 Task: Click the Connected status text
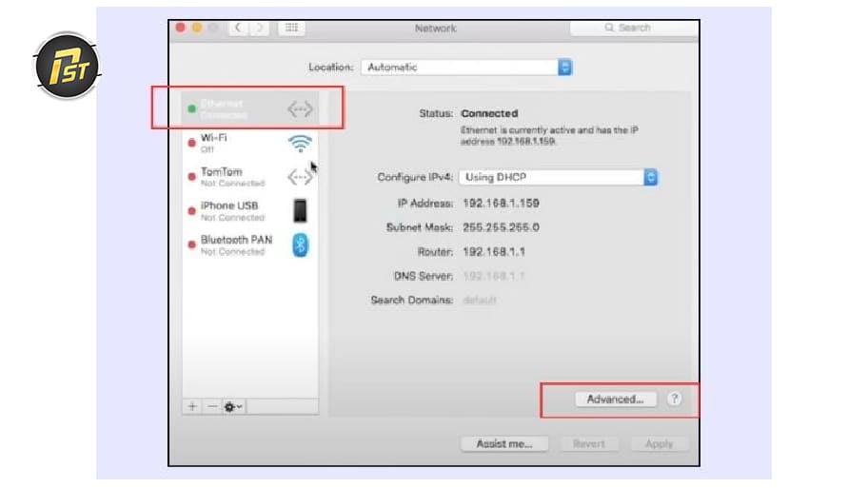[x=489, y=113]
